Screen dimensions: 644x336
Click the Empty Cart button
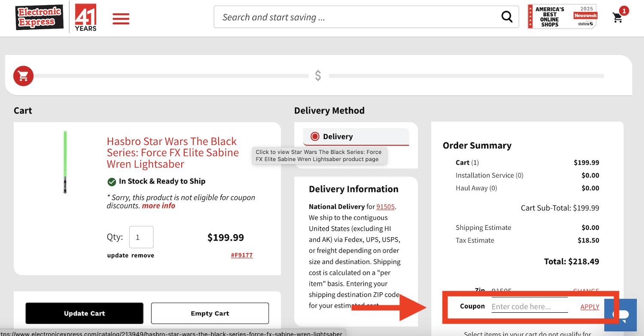(210, 313)
